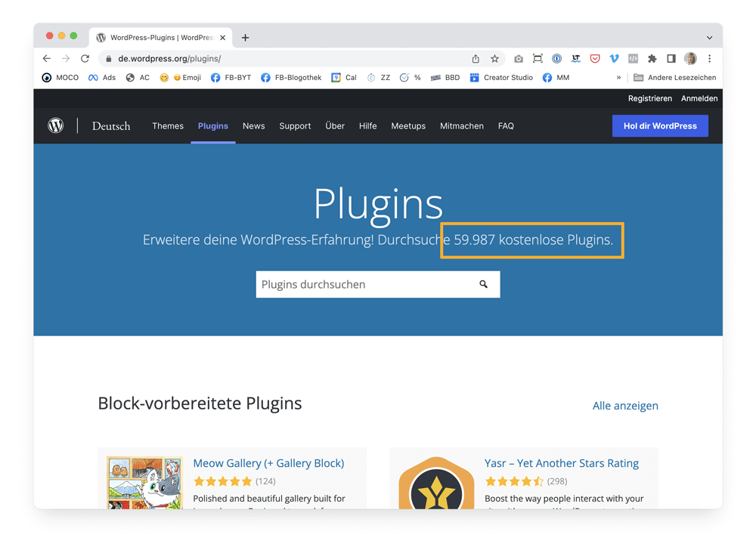This screenshot has width=756, height=553.
Task: Expand hidden bookmarks with double chevron
Action: pos(618,78)
